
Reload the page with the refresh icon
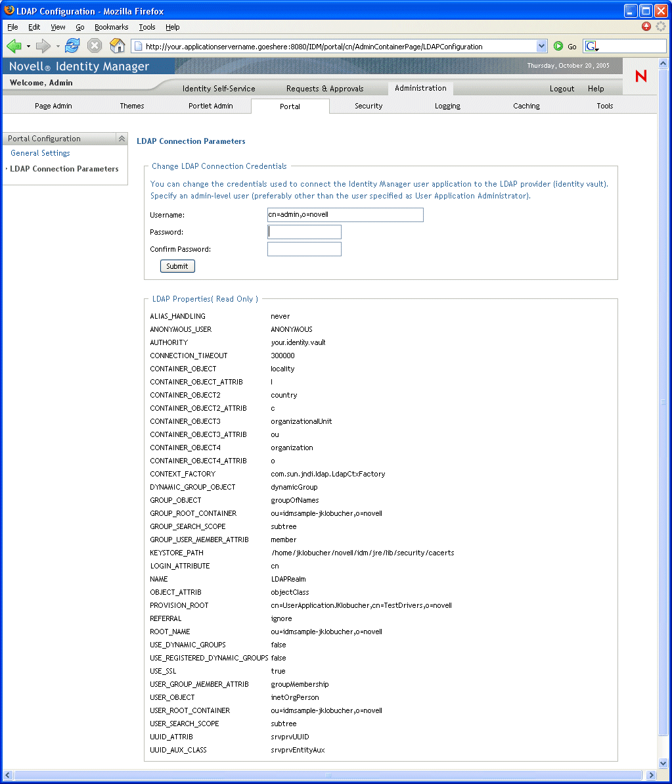coord(72,45)
